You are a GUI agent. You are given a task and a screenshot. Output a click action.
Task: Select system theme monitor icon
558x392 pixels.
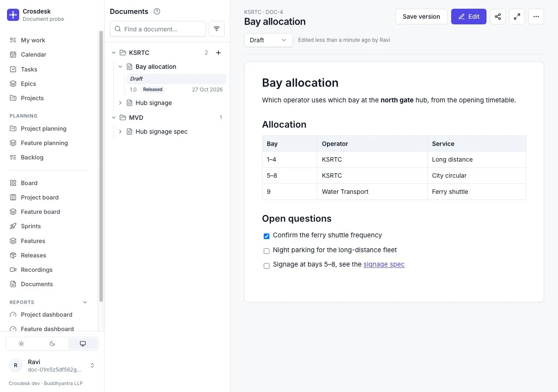[x=83, y=344]
